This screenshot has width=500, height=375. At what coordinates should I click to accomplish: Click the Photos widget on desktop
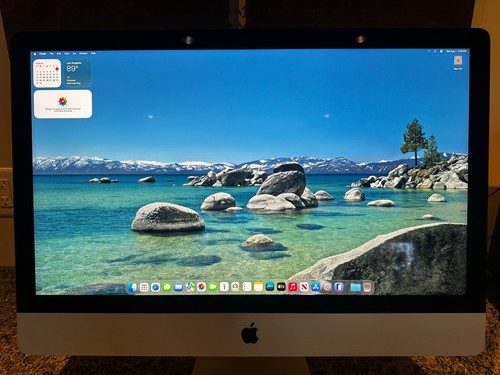pyautogui.click(x=63, y=104)
